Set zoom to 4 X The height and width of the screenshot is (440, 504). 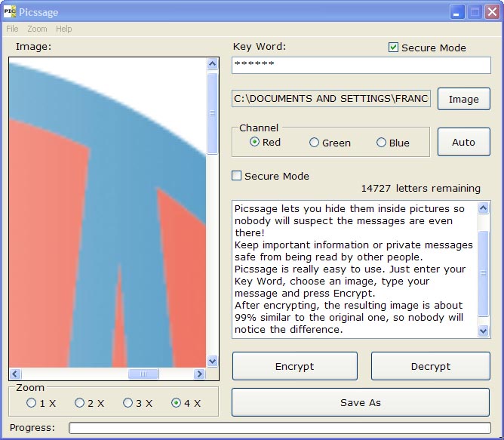pos(176,403)
